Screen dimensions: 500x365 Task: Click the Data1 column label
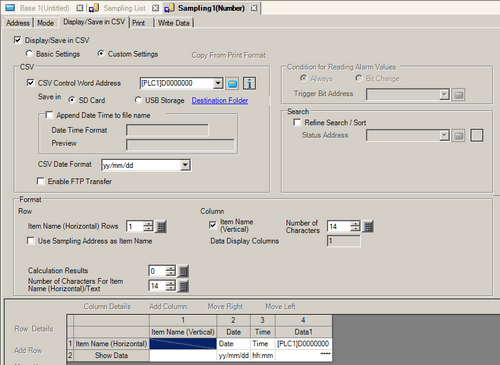click(303, 332)
